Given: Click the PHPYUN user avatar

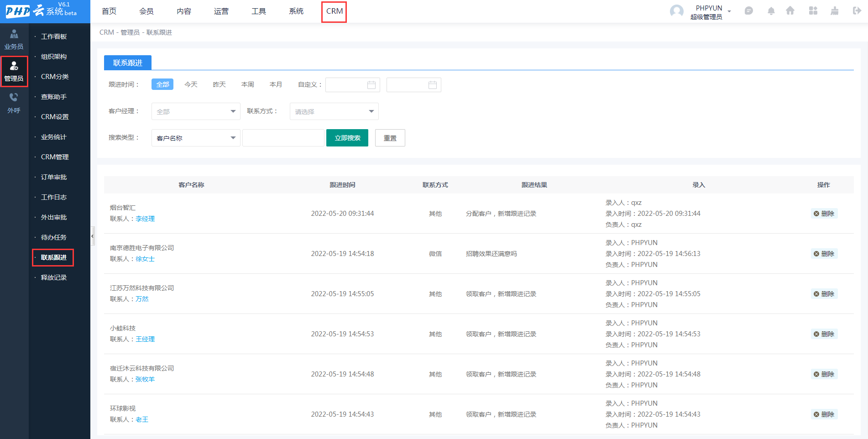Looking at the screenshot, I should [x=677, y=11].
